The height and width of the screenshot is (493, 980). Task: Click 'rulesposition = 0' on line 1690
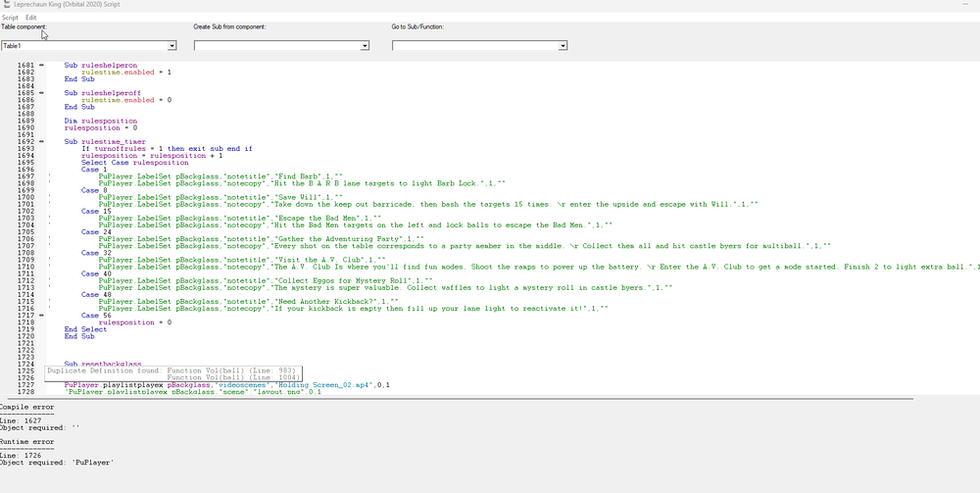pos(101,128)
